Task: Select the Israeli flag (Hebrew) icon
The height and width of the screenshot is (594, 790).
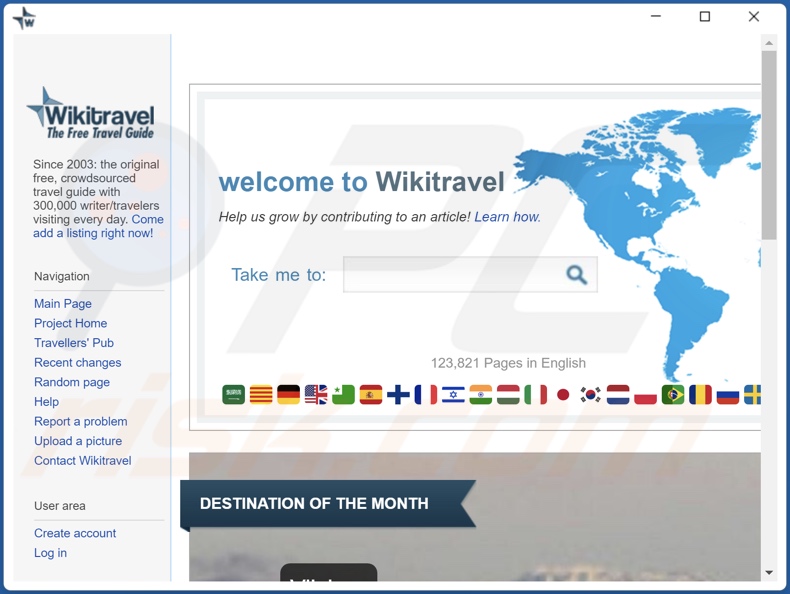Action: pyautogui.click(x=453, y=394)
